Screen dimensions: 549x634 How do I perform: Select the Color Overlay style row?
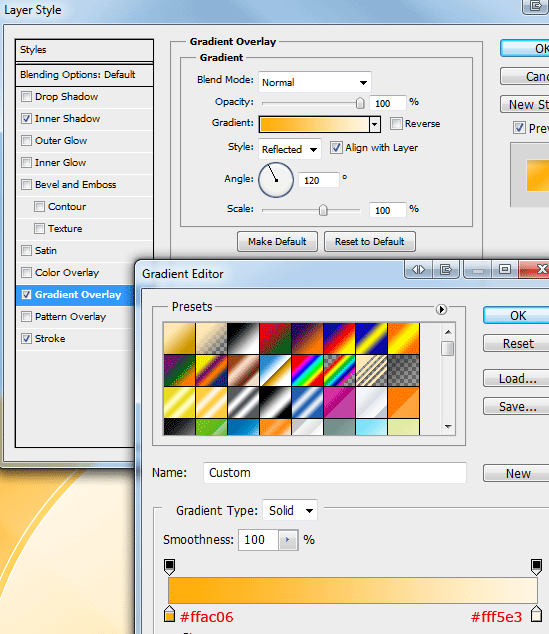click(77, 273)
